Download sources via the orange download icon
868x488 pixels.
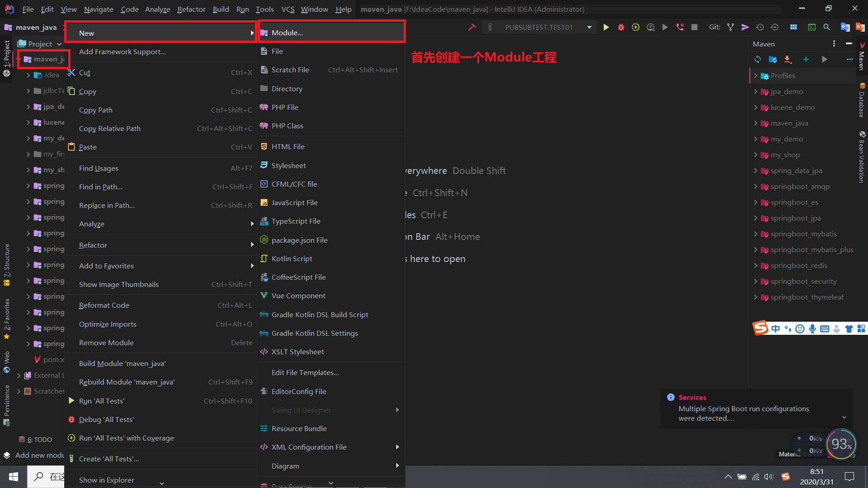[788, 59]
